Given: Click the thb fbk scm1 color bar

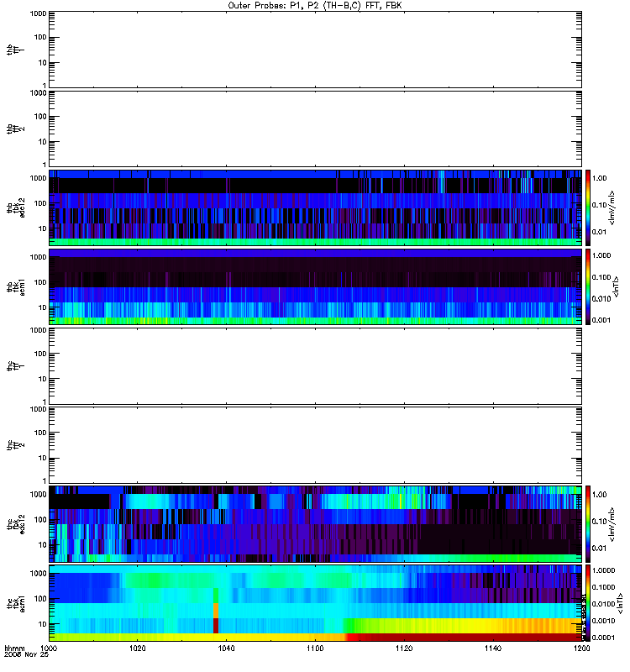Looking at the screenshot, I should click(588, 286).
